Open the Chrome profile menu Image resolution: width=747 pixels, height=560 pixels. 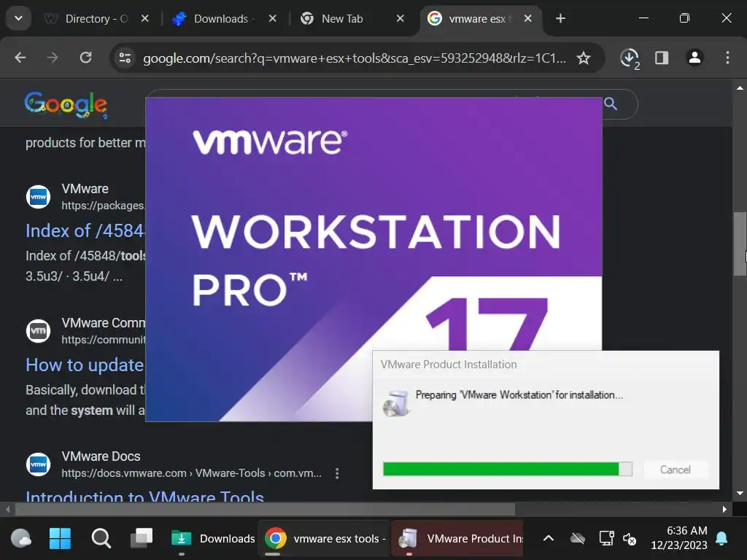694,58
